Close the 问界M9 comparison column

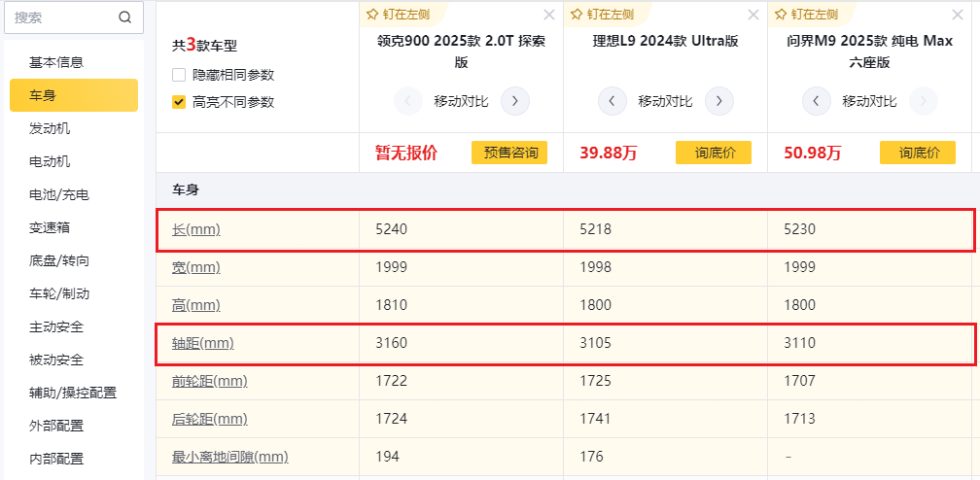point(958,15)
